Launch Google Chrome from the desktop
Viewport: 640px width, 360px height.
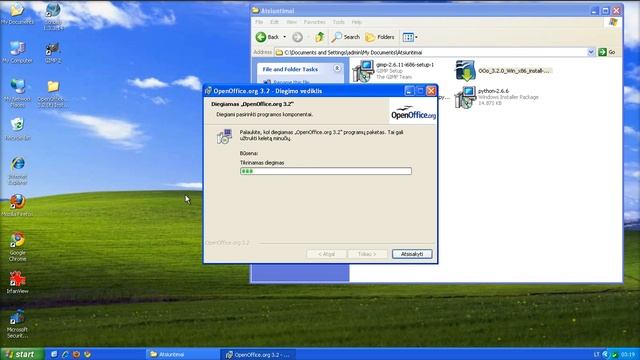click(17, 246)
